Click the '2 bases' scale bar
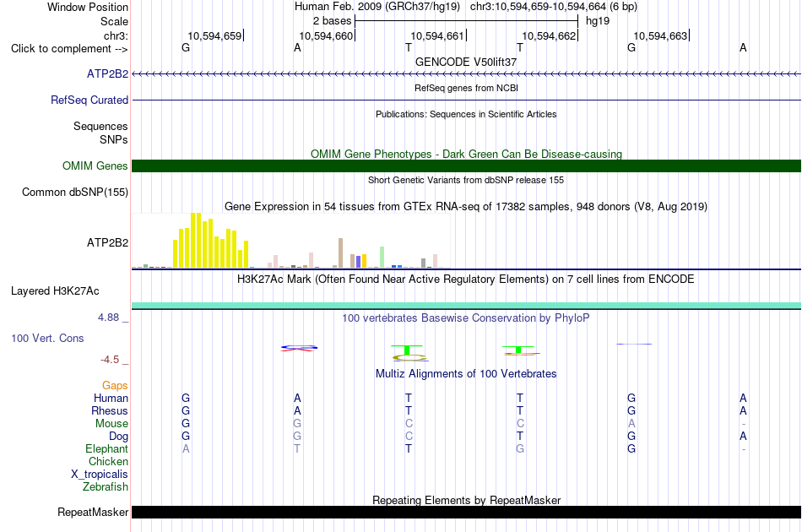This screenshot has width=802, height=532. tap(467, 21)
